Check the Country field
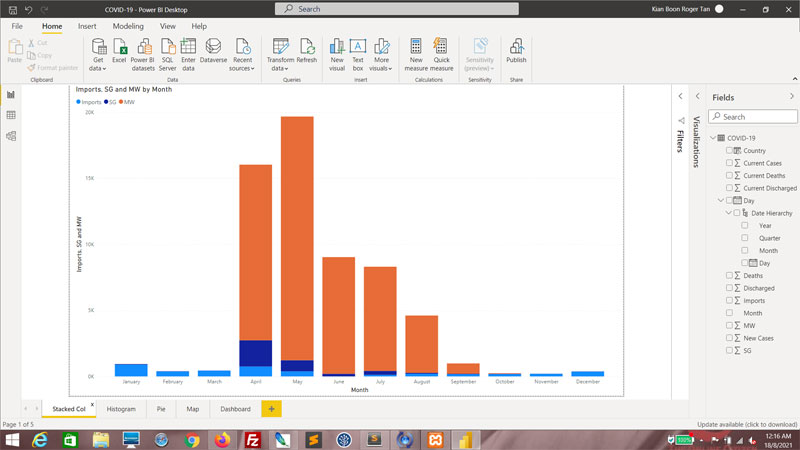Image resolution: width=800 pixels, height=450 pixels. [729, 151]
